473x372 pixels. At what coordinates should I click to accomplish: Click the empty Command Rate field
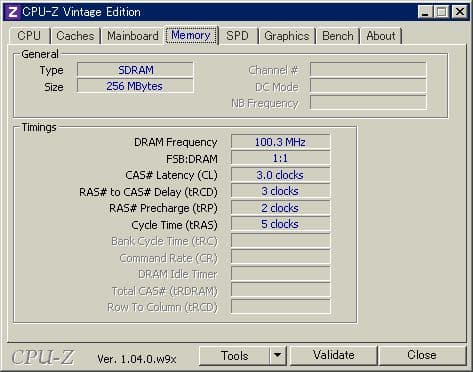(280, 257)
